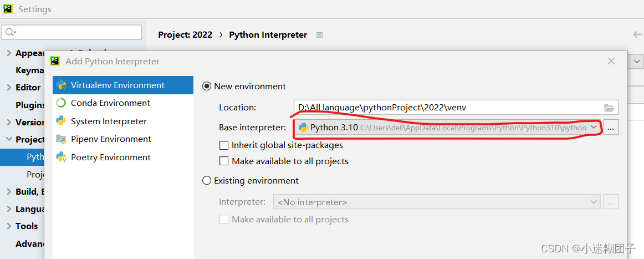The width and height of the screenshot is (644, 259).
Task: Click PyCharm logo in Add Python Interpreter title
Action: pyautogui.click(x=55, y=61)
